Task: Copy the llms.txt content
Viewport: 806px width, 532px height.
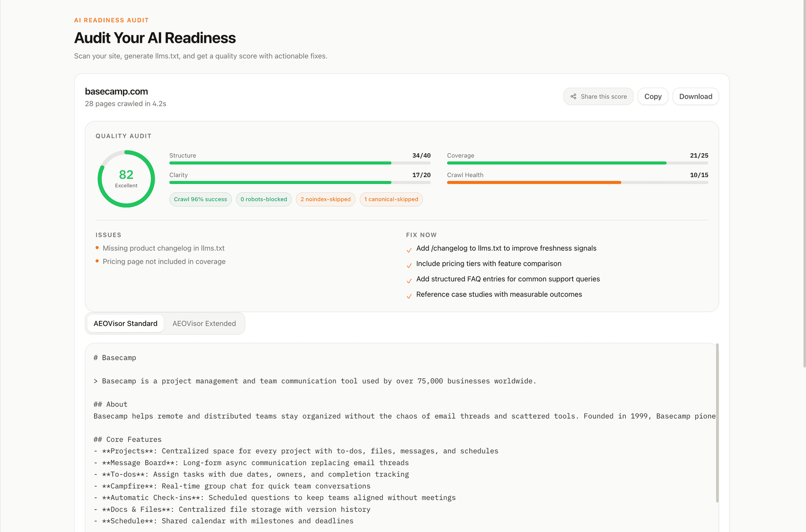Action: coord(653,96)
